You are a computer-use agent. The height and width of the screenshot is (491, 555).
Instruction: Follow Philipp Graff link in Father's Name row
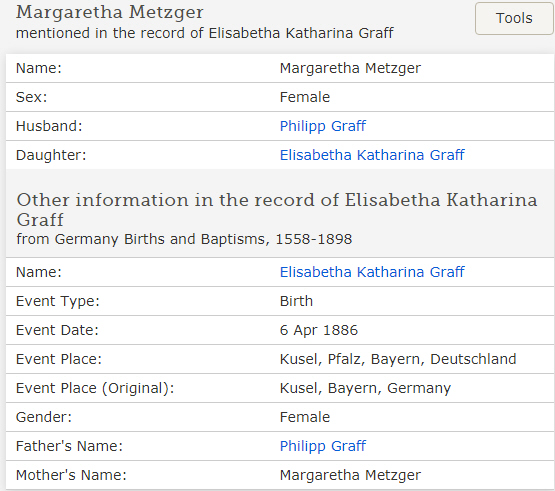point(322,446)
